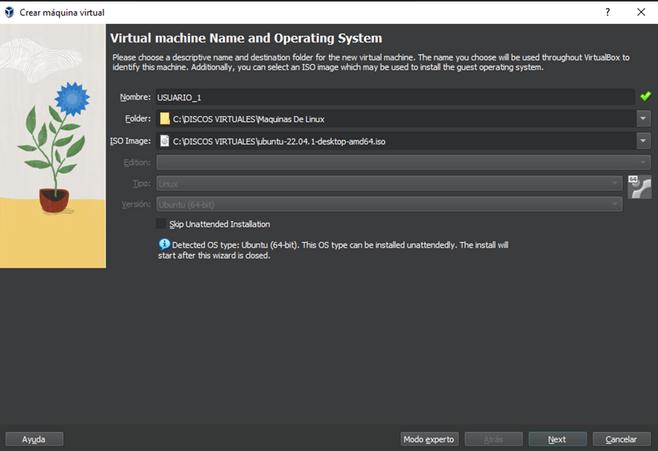
Task: Click the ISO path ubuntu-22.04.1-desktop-amd64.iso
Action: tap(397, 141)
